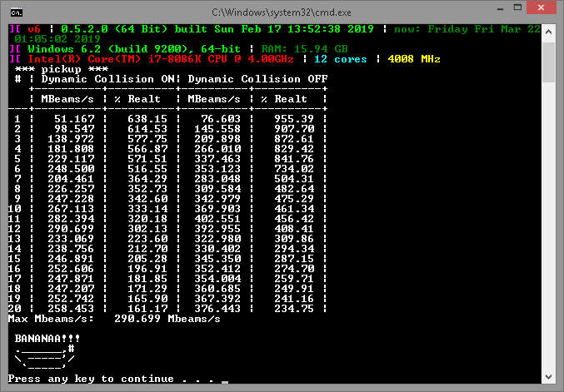This screenshot has width=564, height=392.
Task: Click the Press any key to continue prompt
Action: pyautogui.click(x=111, y=379)
